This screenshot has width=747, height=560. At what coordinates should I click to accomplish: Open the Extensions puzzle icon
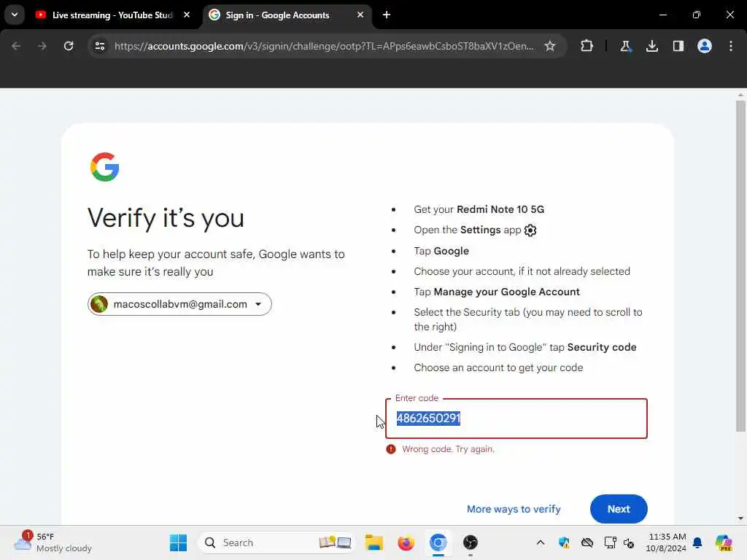click(587, 46)
